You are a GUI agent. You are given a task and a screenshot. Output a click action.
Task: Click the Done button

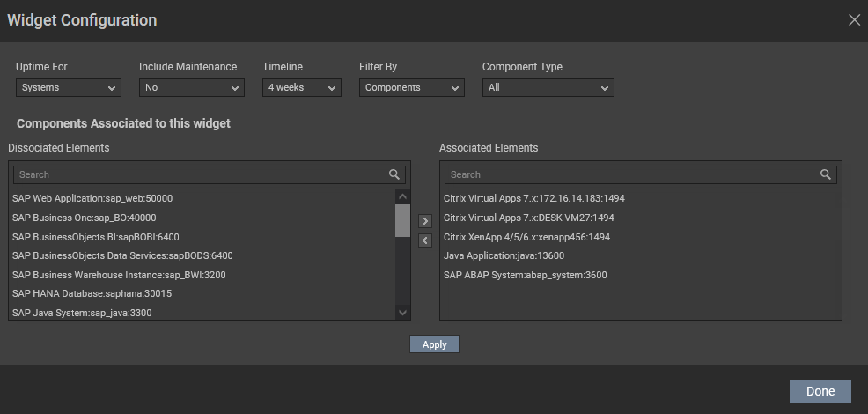click(820, 391)
